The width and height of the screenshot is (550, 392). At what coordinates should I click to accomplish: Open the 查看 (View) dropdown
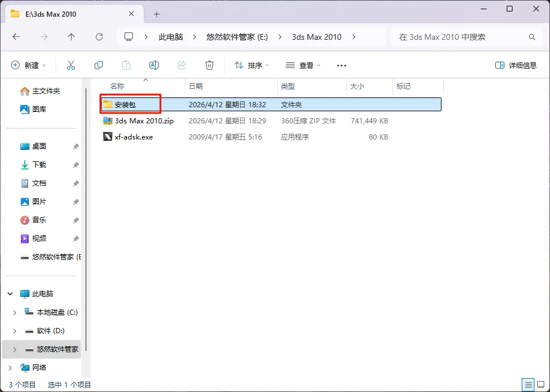[x=303, y=65]
